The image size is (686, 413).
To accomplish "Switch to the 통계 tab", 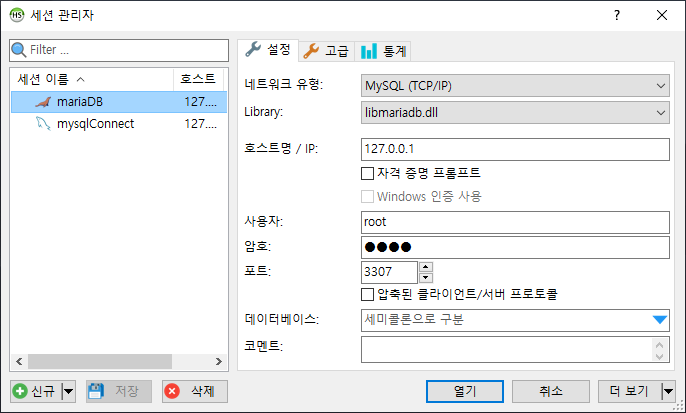I will [383, 51].
